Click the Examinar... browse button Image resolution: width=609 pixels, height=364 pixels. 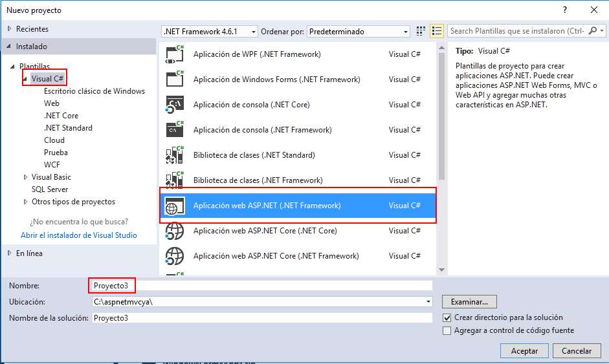[x=469, y=301]
